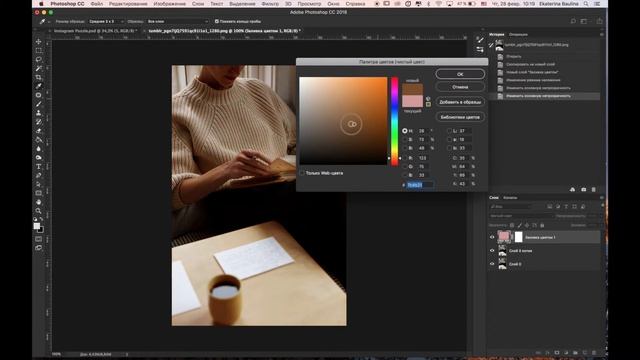Hide the 'Слой 0 копия' layer

(x=492, y=251)
